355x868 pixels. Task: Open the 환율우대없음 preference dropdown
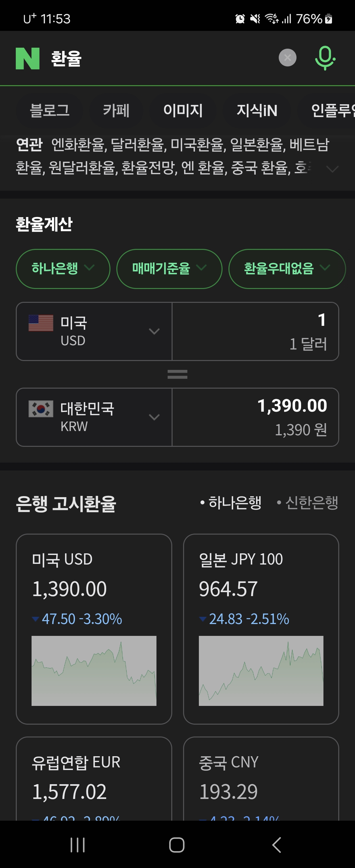(x=287, y=269)
